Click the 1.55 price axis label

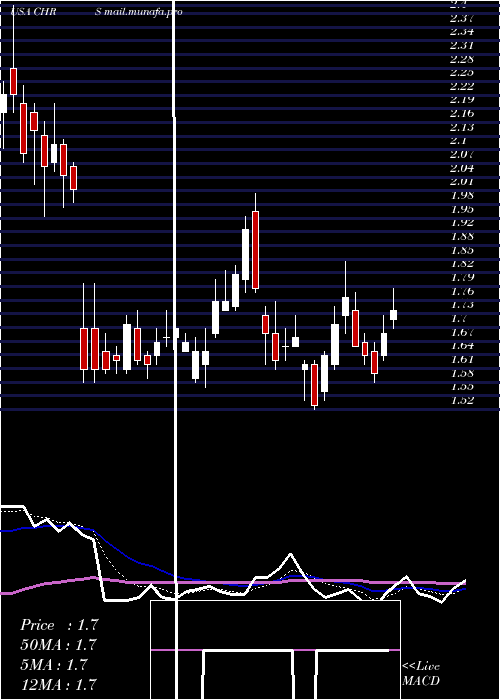click(462, 386)
